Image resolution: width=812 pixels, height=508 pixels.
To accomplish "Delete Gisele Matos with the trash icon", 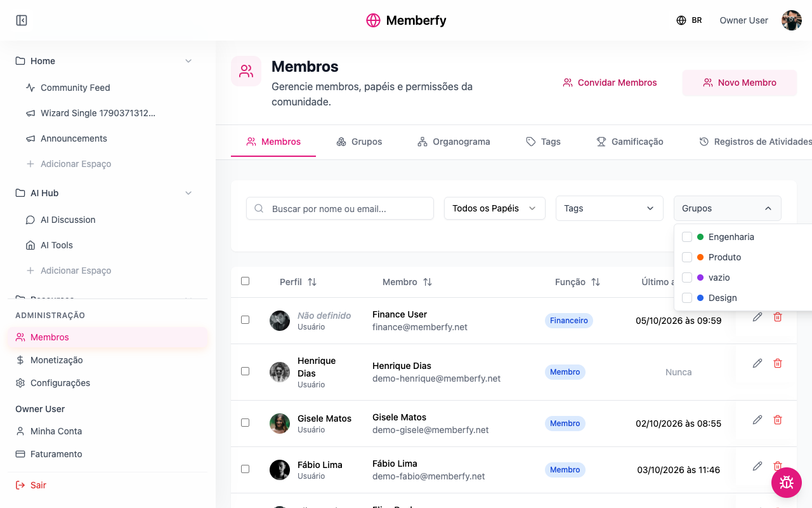I will 778,420.
